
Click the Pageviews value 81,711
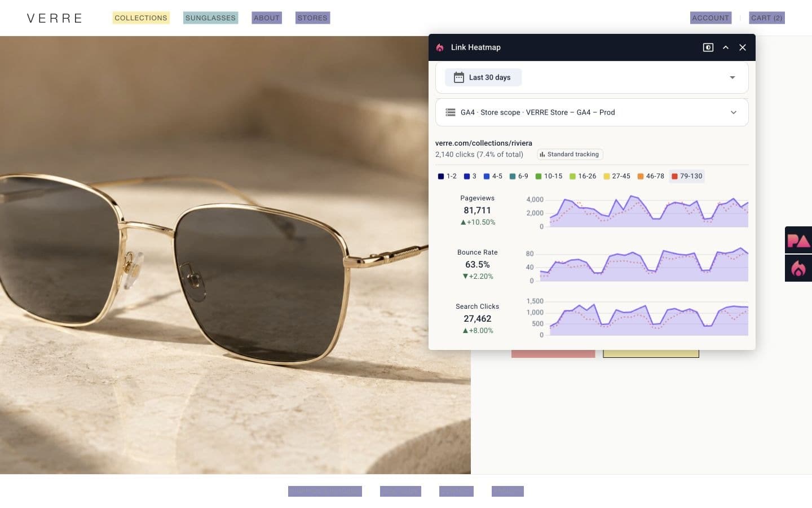478,210
